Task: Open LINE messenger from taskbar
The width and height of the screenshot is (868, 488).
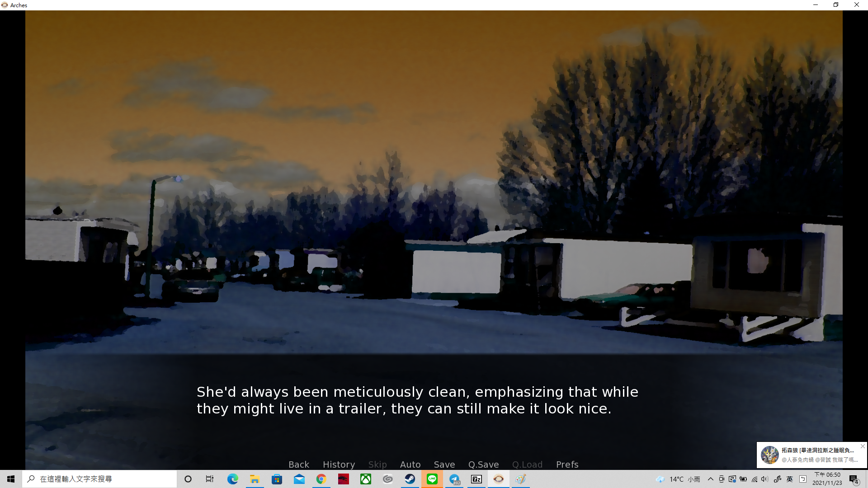Action: click(432, 479)
